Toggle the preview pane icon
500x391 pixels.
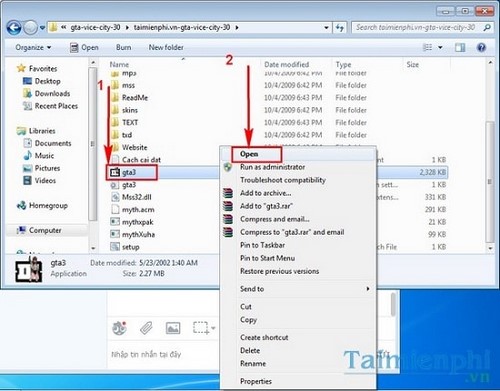pos(460,48)
